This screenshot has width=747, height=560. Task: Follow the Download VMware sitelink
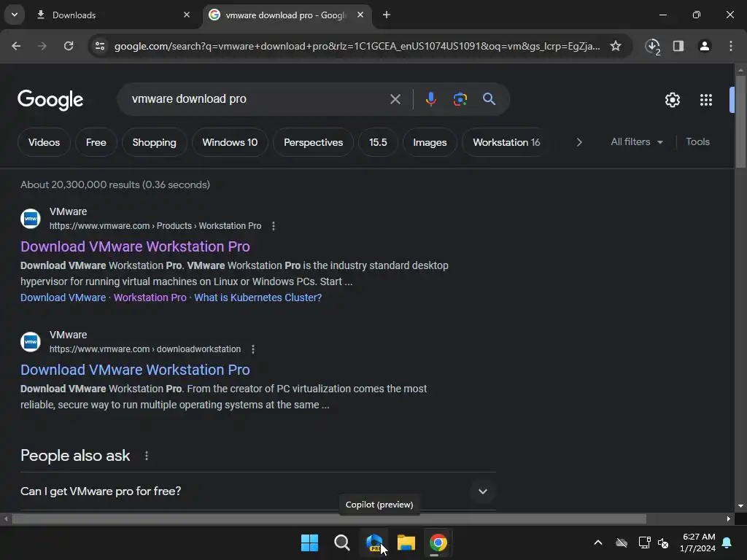[63, 297]
